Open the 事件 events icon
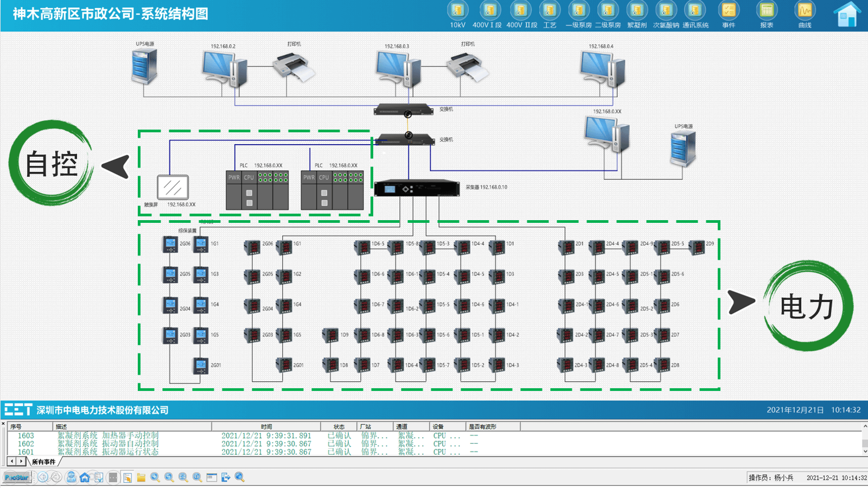Viewport: 868px width, 488px height. click(x=729, y=11)
